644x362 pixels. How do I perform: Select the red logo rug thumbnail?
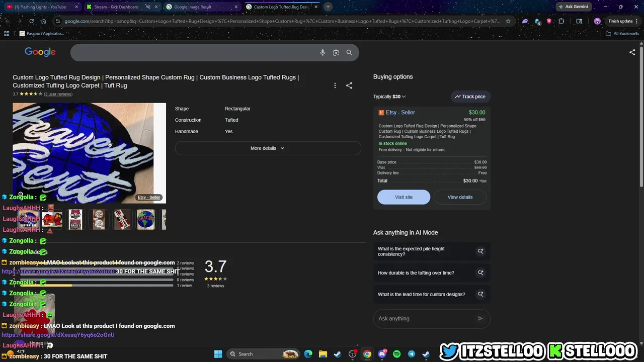coord(52,219)
